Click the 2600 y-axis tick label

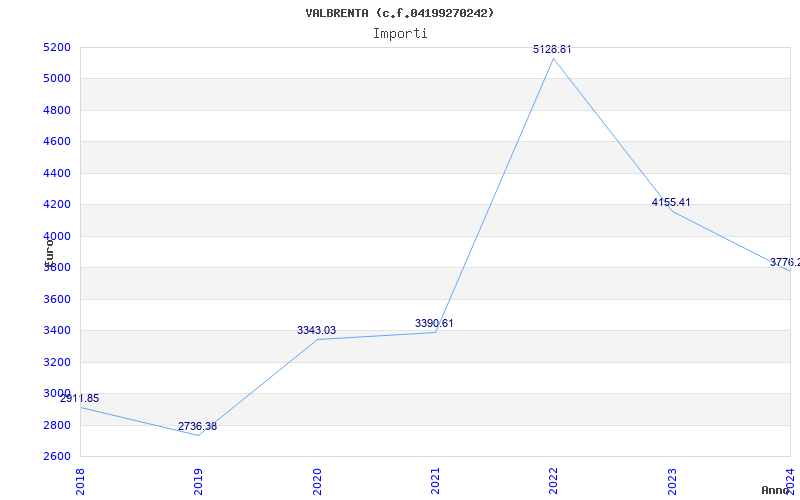(x=57, y=456)
